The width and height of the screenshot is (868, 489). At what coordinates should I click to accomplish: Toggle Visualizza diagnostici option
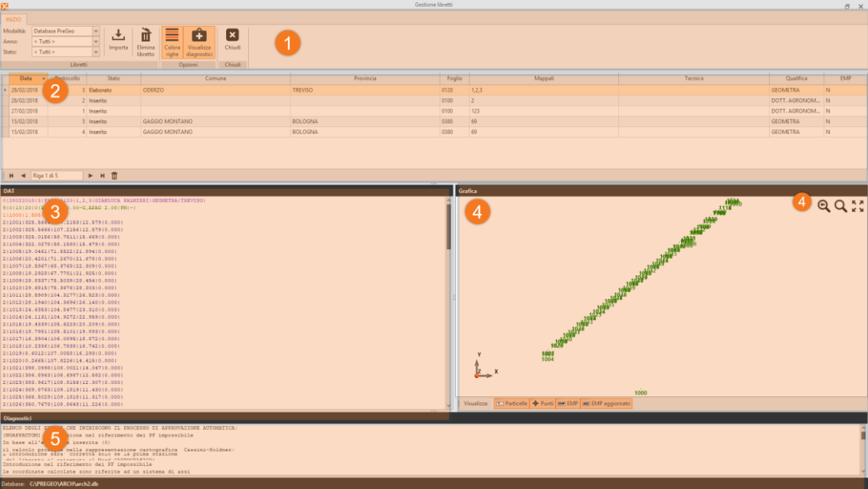coord(199,41)
